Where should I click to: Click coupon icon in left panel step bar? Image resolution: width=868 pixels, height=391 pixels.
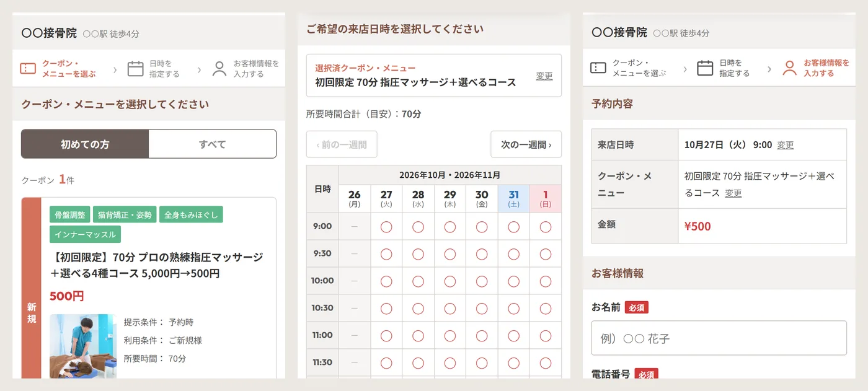(x=29, y=69)
